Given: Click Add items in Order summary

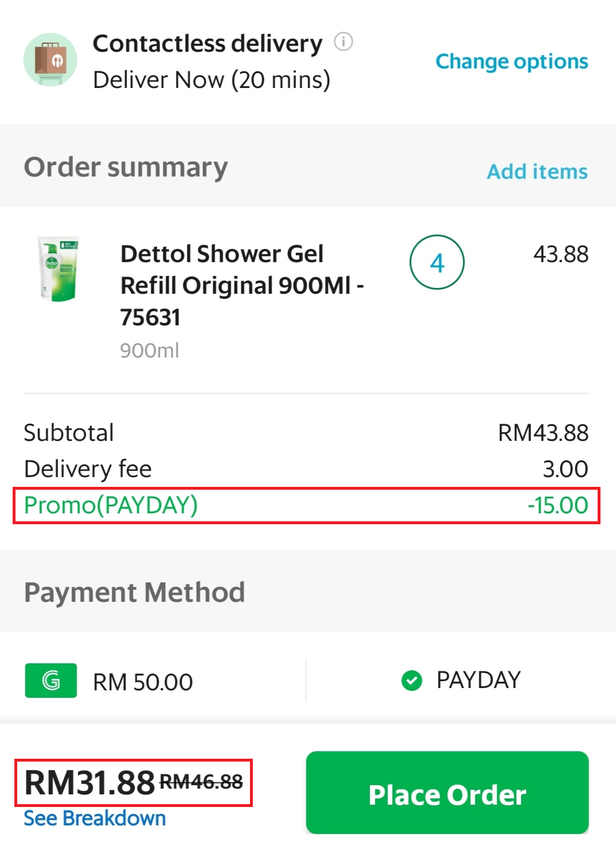Looking at the screenshot, I should click(x=537, y=171).
